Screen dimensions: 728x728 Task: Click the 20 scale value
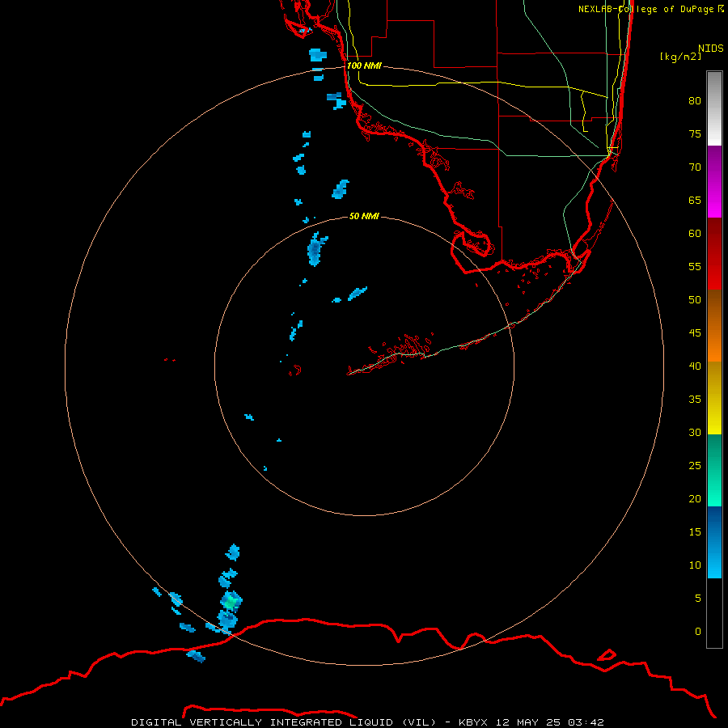(695, 498)
